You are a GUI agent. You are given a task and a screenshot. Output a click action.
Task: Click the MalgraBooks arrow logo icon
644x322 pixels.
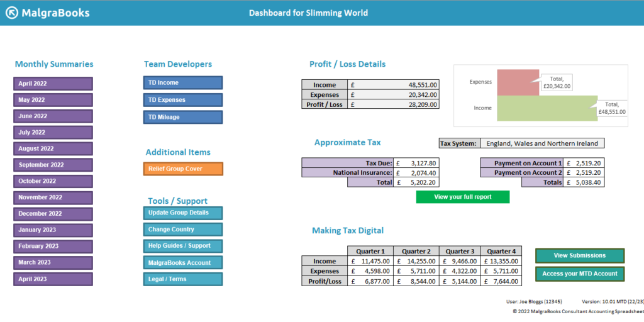pos(13,13)
